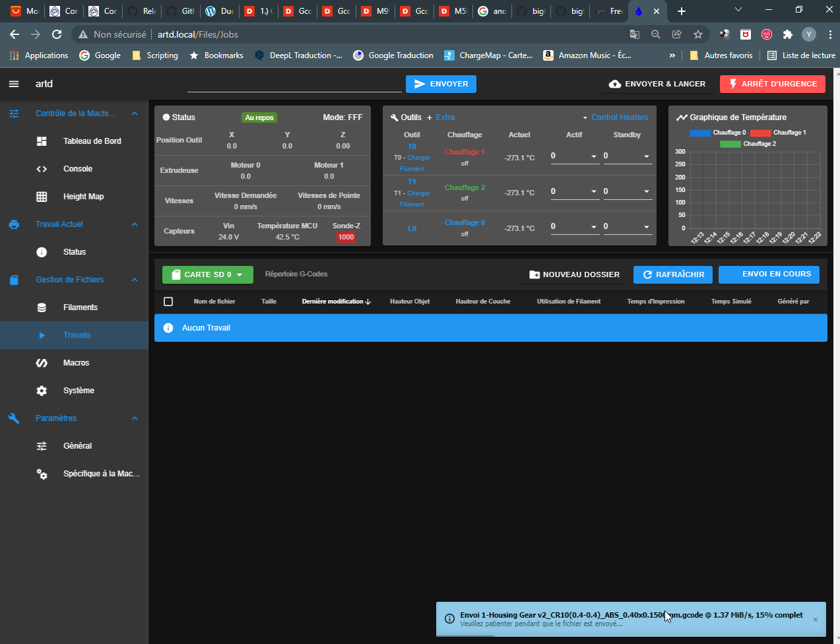This screenshot has height=644, width=840.
Task: Toggle Chauffage 1 heater state
Action: [465, 152]
